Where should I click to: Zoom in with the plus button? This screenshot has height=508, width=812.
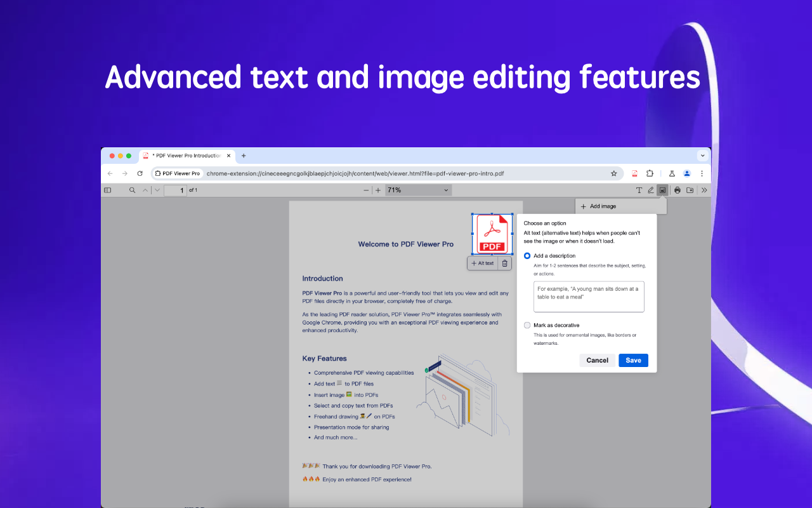tap(378, 190)
